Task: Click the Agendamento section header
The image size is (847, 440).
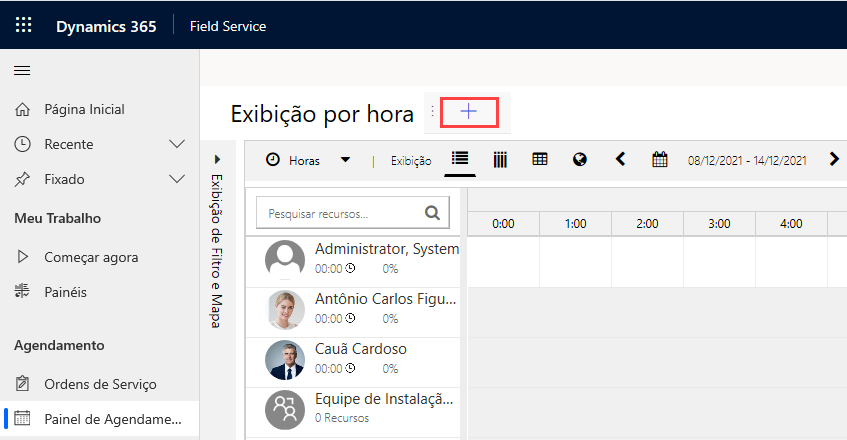Action: pyautogui.click(x=59, y=346)
